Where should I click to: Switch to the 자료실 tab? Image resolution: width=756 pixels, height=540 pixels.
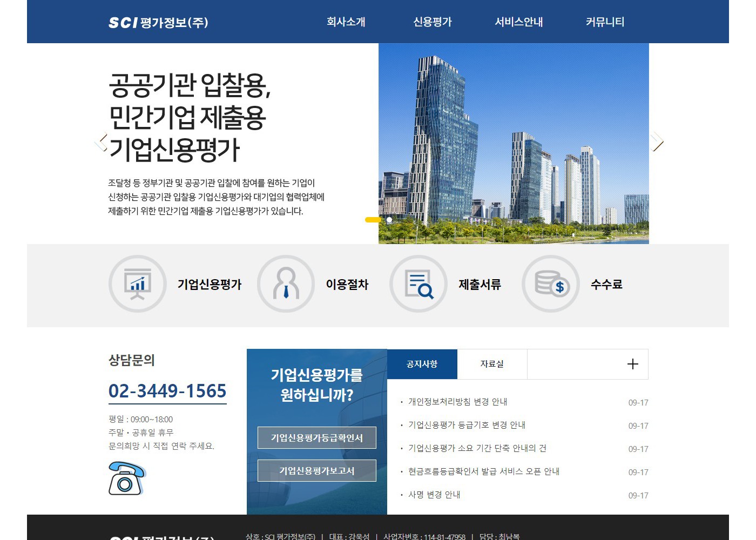(492, 364)
